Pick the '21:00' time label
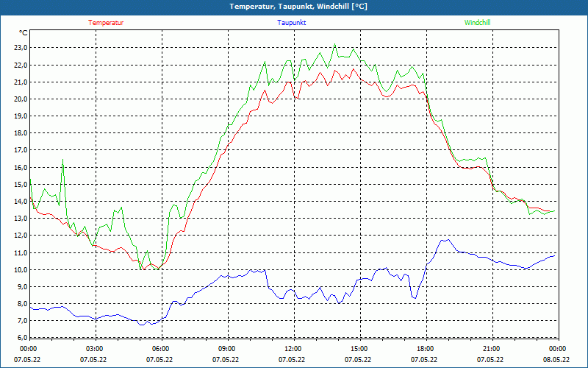The width and height of the screenshot is (588, 368). [x=492, y=349]
